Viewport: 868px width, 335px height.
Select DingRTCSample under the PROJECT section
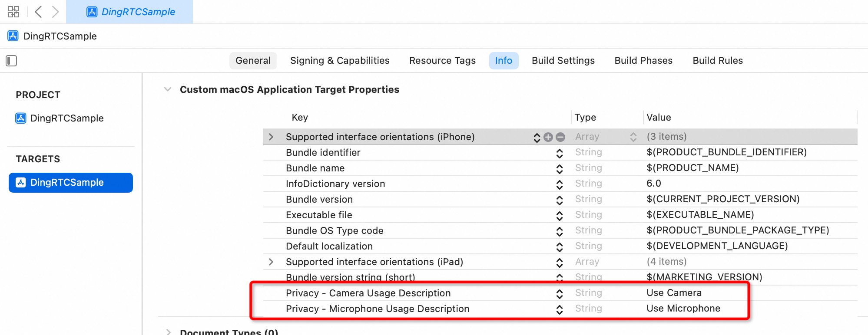point(60,118)
